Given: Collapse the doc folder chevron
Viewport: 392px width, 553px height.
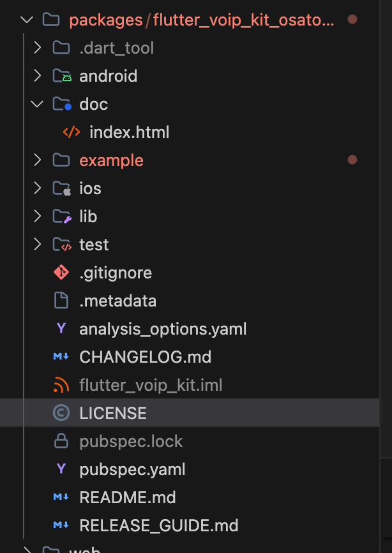Looking at the screenshot, I should 37,104.
